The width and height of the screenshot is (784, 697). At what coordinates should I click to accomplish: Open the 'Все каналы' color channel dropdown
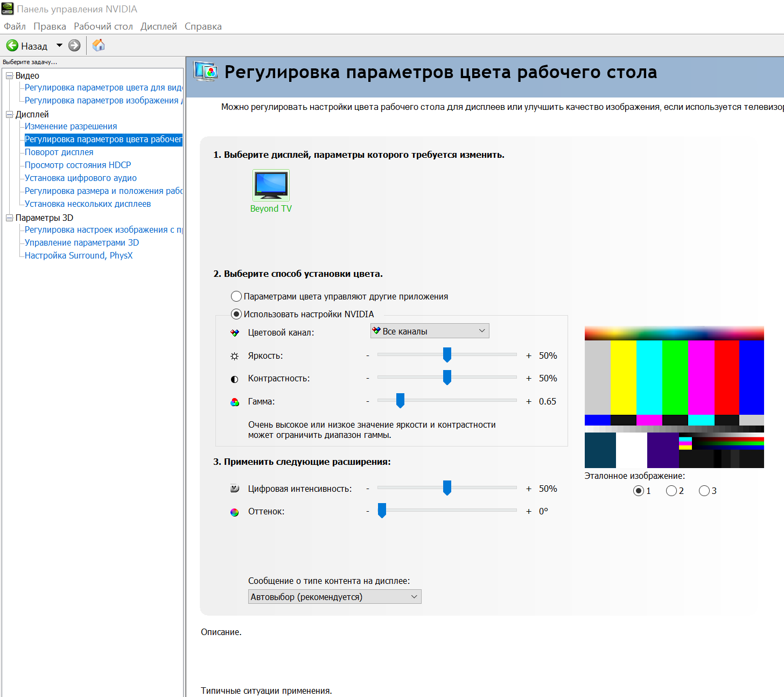click(430, 331)
